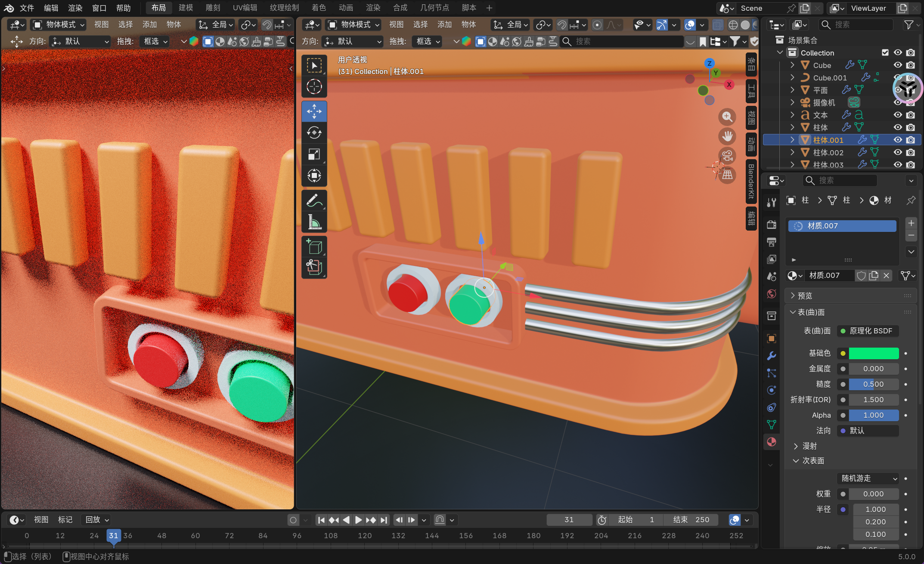Viewport: 924px width, 564px height.
Task: Switch to the 着色 workspace tab
Action: pos(319,8)
